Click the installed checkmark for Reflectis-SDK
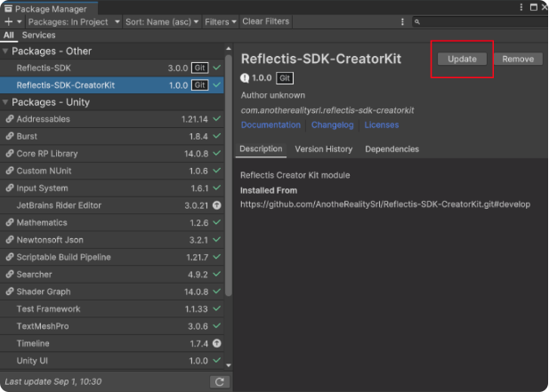This screenshot has height=392, width=549. (217, 68)
